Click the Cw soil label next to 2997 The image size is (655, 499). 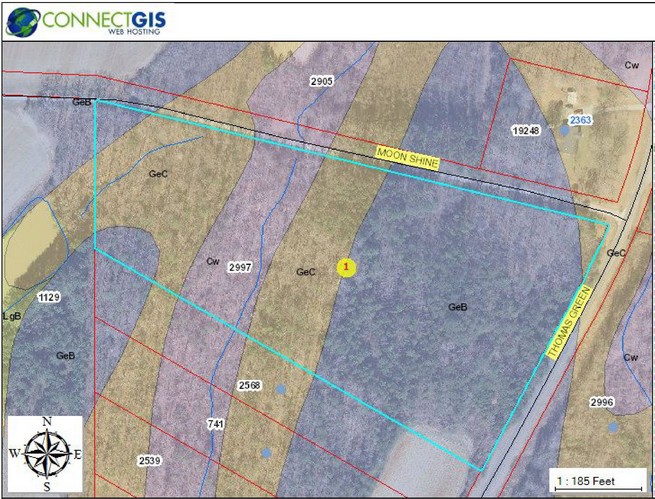point(213,261)
